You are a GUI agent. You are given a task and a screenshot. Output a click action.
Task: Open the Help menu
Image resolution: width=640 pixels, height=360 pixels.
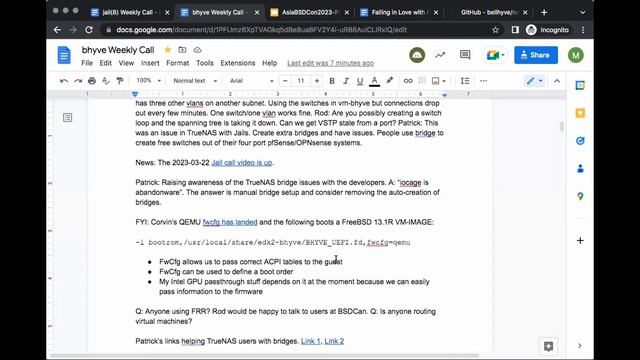269,63
